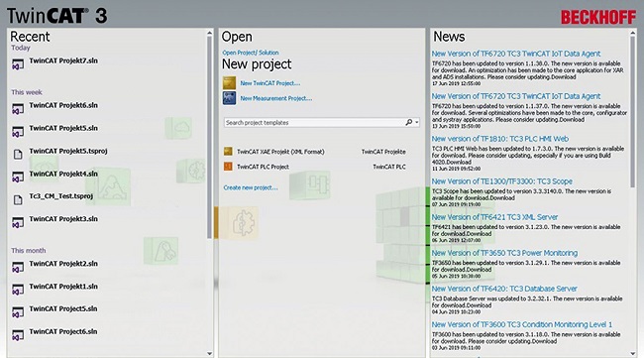This screenshot has width=644, height=358.
Task: Click the search magnifier icon in templates box
Action: (x=408, y=123)
